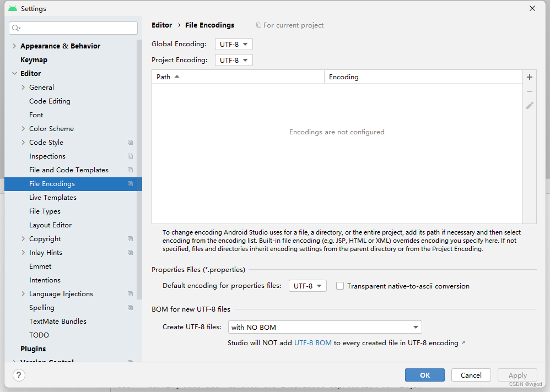Enable Transparent native-to-ascii conversion

pyautogui.click(x=340, y=286)
